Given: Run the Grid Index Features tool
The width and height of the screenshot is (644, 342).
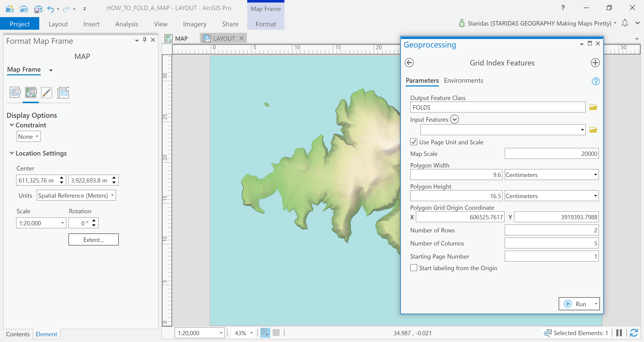Looking at the screenshot, I should pos(575,304).
